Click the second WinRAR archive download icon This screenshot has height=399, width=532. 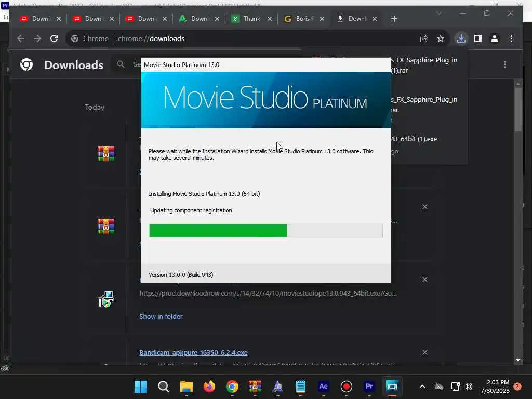click(x=106, y=227)
